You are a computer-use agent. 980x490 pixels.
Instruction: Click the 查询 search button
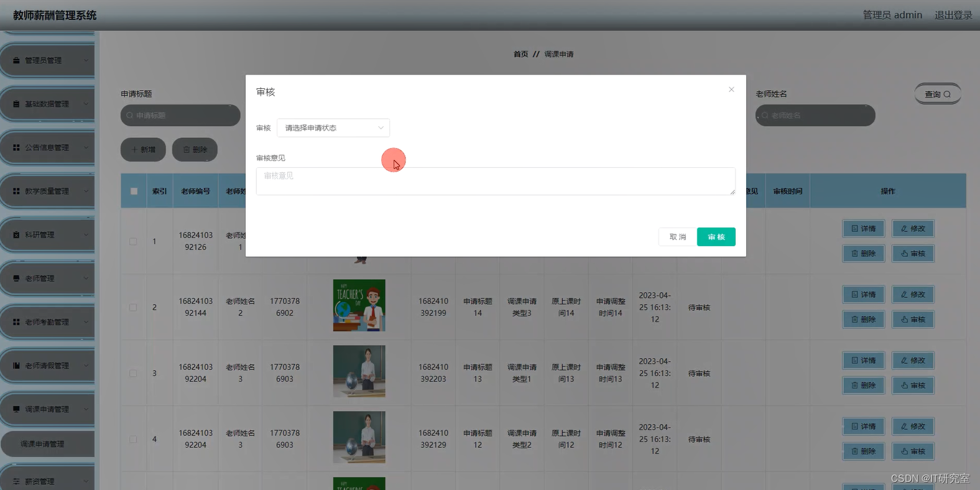[x=938, y=94]
